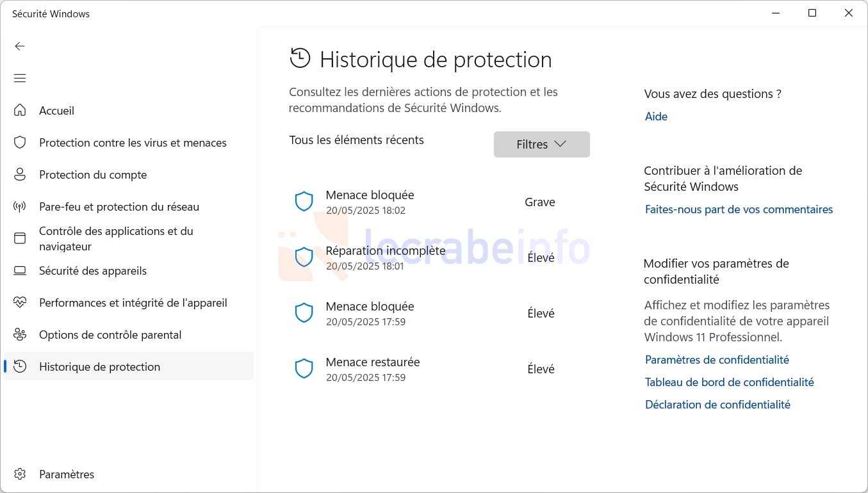The width and height of the screenshot is (868, 493).
Task: Select the virus protection shield icon in sidebar
Action: click(x=20, y=142)
